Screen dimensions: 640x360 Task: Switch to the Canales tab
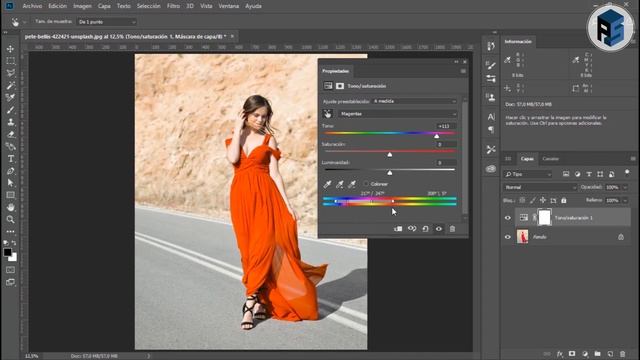coord(551,159)
